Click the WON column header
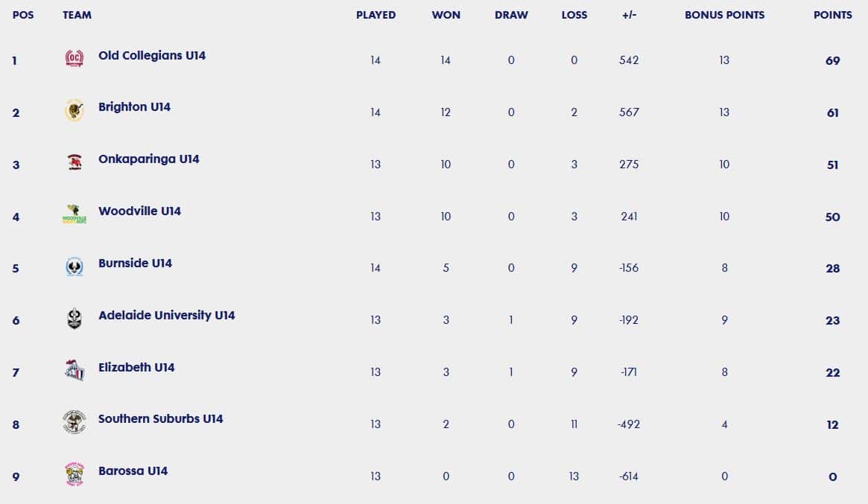This screenshot has width=868, height=504. (446, 15)
